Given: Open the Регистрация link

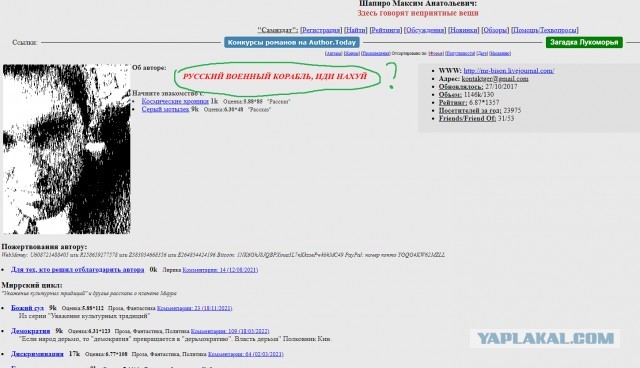Looking at the screenshot, I should pos(321,30).
